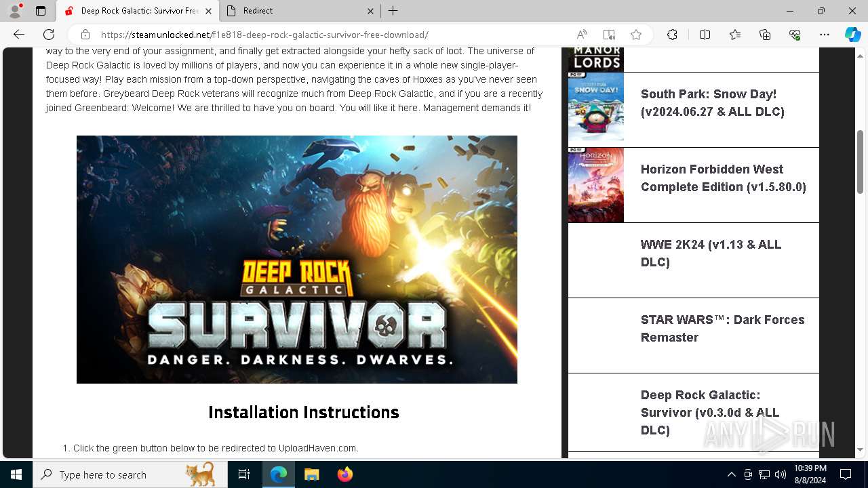Switch to Deep Rock Galactic tab
This screenshot has height=488, width=868.
(x=138, y=11)
